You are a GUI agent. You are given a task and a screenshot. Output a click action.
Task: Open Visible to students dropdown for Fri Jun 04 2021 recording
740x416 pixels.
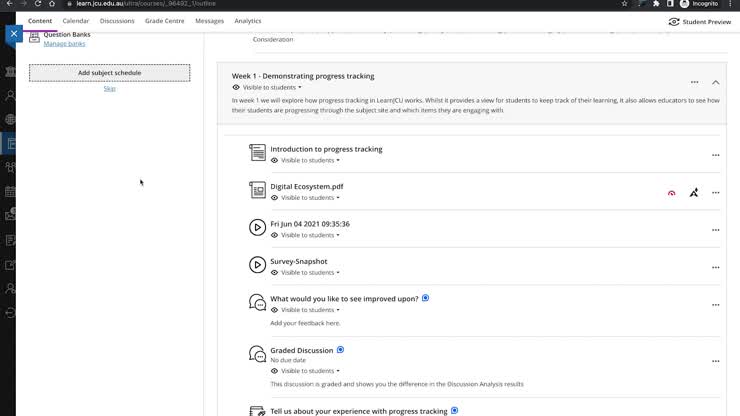[x=311, y=235]
